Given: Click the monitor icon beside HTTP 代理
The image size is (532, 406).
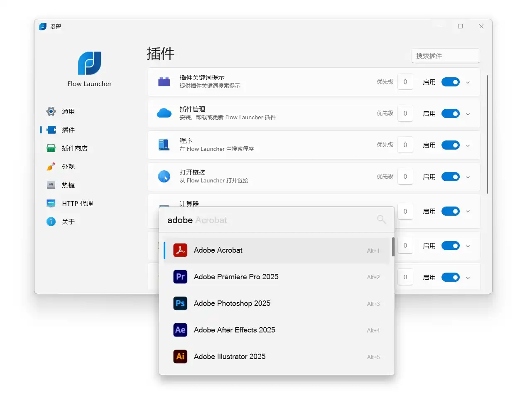Looking at the screenshot, I should pyautogui.click(x=51, y=203).
